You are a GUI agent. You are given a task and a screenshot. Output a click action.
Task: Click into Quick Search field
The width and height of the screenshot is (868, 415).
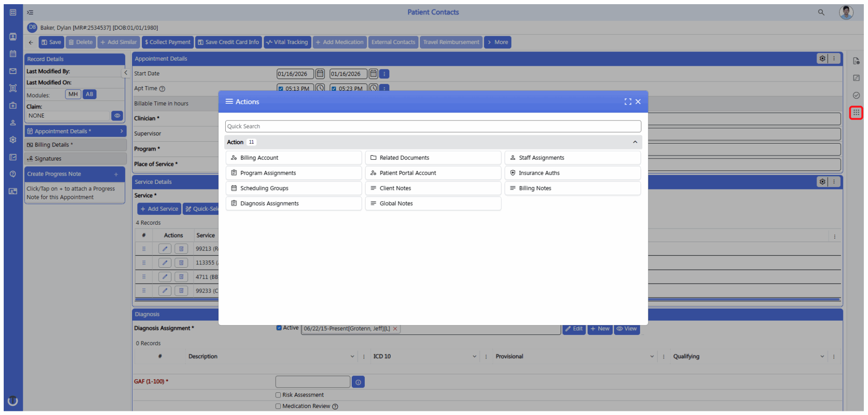(x=433, y=126)
